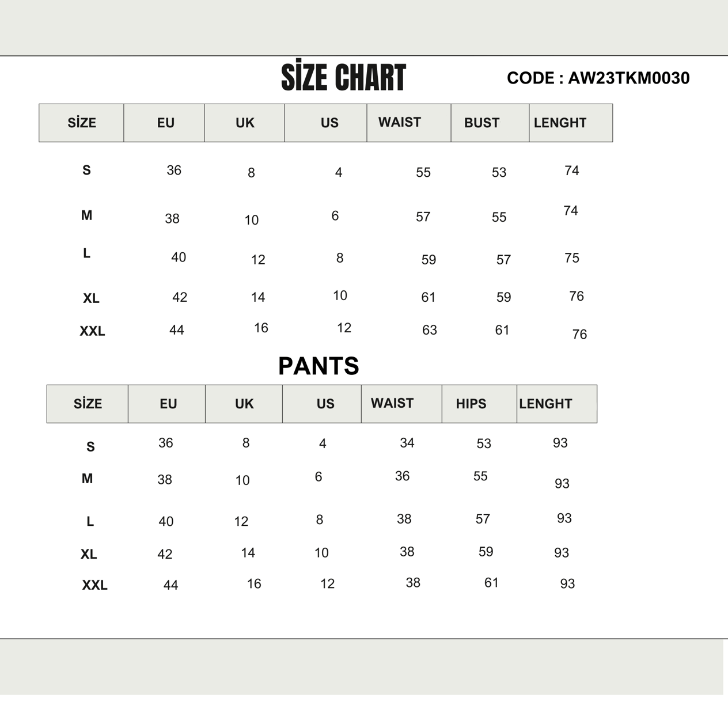Click the PANTS section heading

coord(319,366)
